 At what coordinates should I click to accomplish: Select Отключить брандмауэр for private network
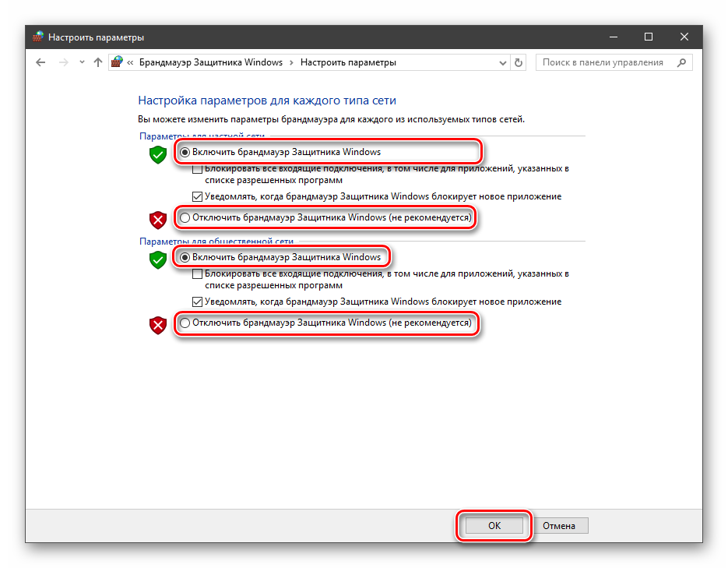(185, 218)
